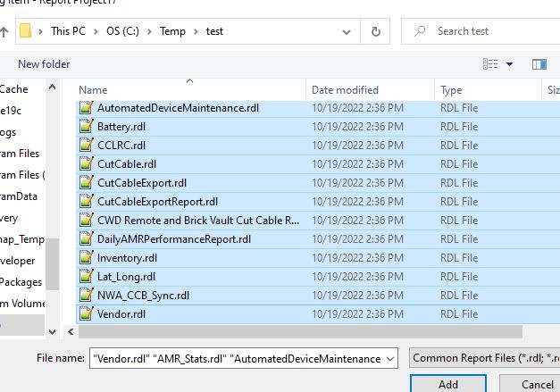The image size is (560, 392).
Task: Click the Battery.rdl file icon
Action: [86, 127]
